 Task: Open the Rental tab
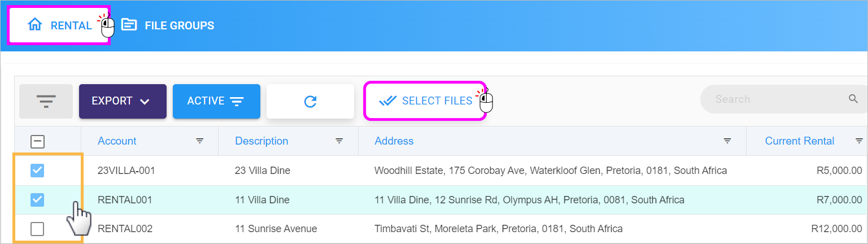(x=59, y=25)
